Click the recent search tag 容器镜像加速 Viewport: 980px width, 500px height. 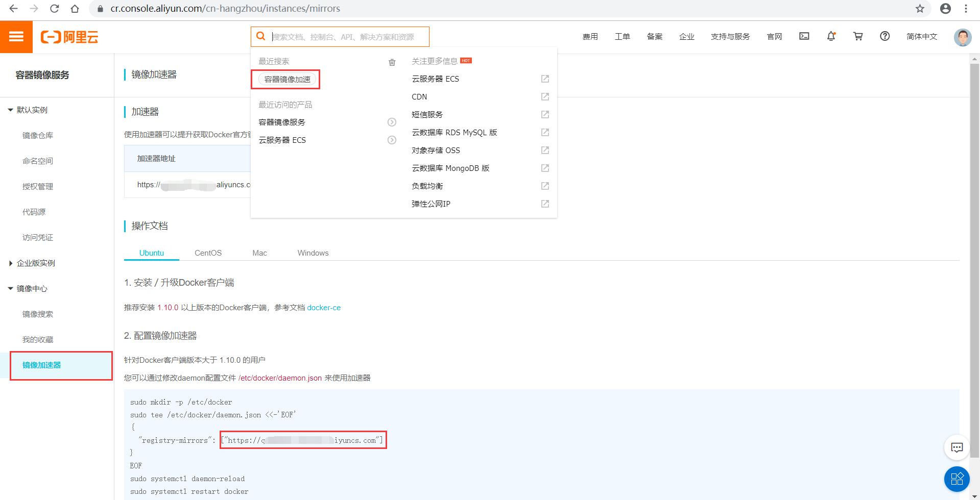point(287,79)
